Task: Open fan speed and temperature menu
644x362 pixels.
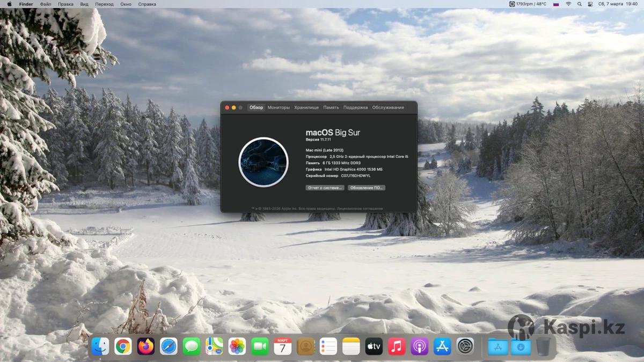Action: (x=528, y=4)
